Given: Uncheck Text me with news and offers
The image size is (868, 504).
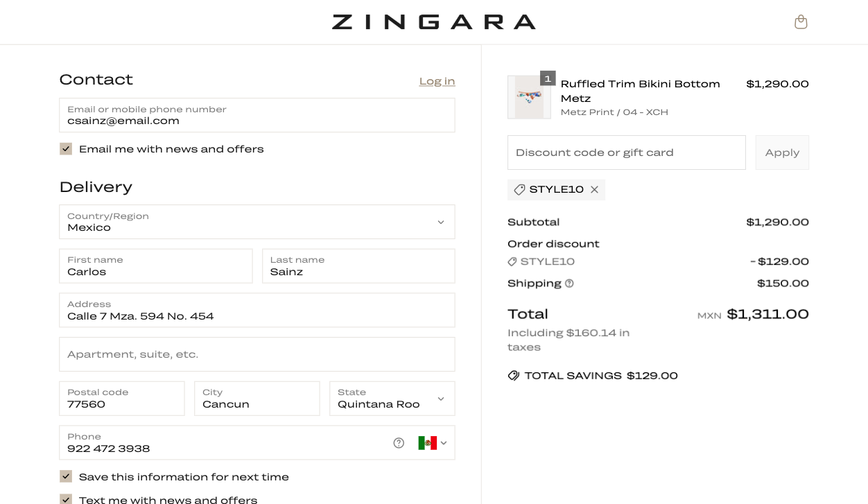Looking at the screenshot, I should tap(66, 499).
